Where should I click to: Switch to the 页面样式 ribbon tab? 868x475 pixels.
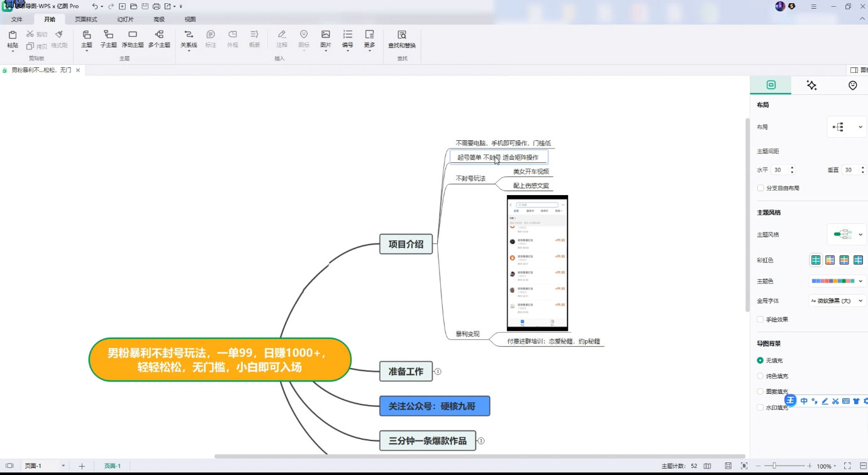(x=86, y=20)
